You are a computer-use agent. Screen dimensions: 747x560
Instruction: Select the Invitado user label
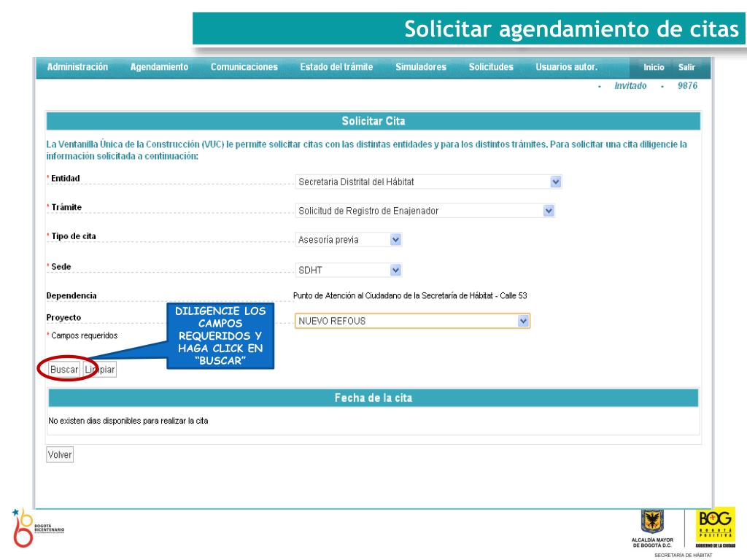click(630, 86)
